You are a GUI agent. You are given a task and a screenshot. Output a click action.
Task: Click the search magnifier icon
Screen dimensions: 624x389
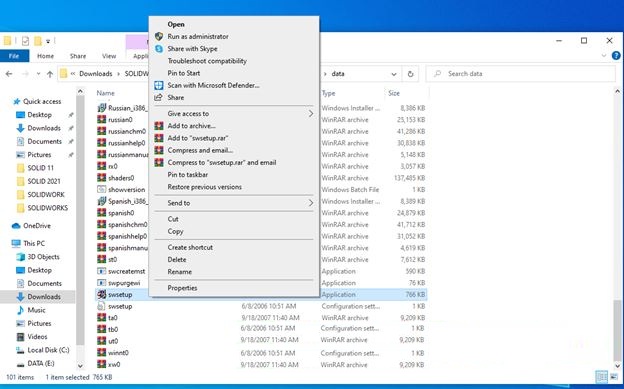pos(437,74)
